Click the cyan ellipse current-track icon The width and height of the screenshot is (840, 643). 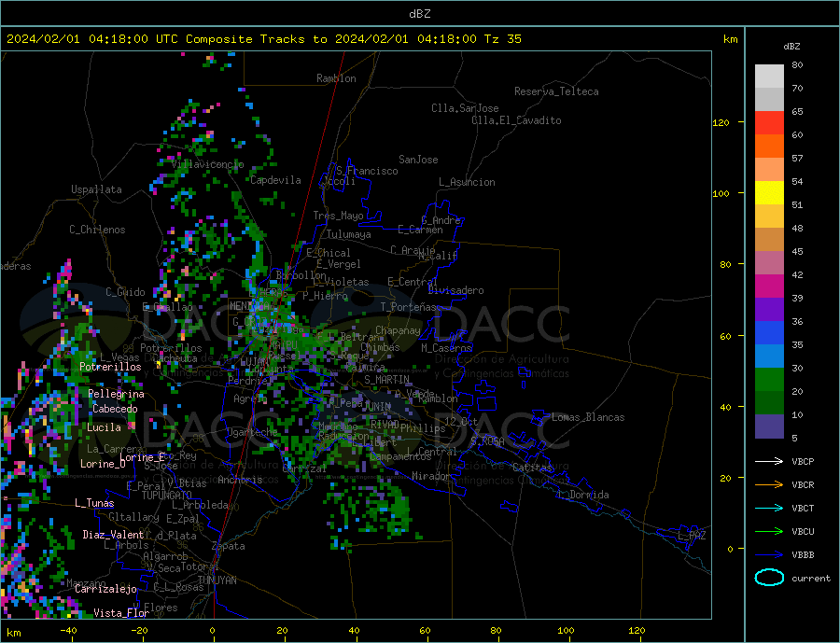(x=769, y=578)
